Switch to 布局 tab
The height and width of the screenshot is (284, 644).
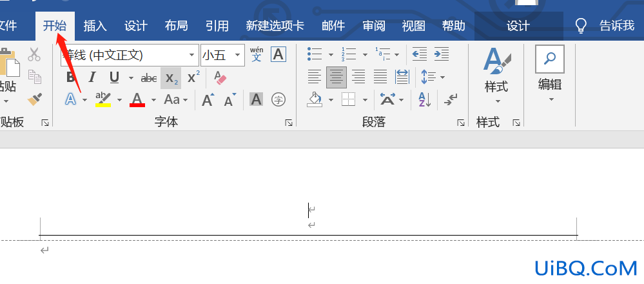coord(176,26)
